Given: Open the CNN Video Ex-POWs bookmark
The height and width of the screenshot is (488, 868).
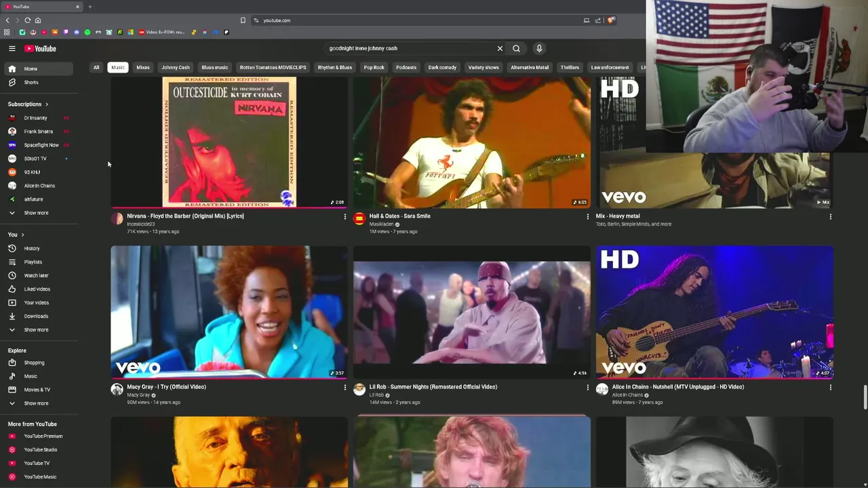Looking at the screenshot, I should click(x=161, y=32).
